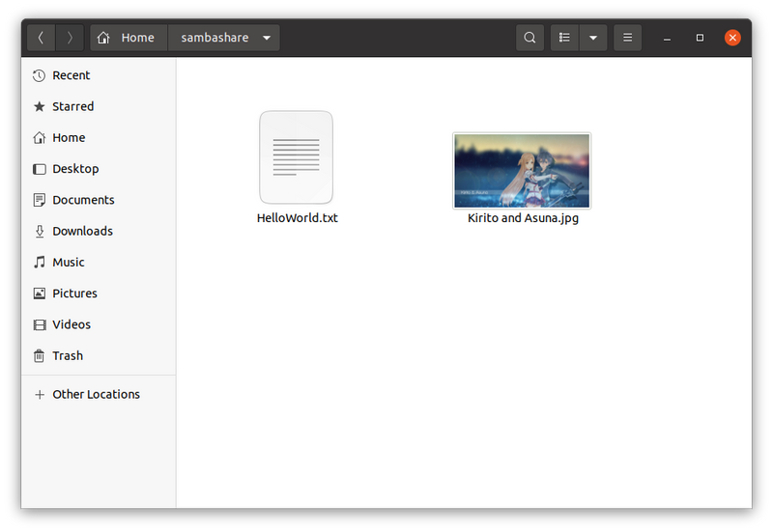Click the HelloWorld.txt file name

coord(298,218)
